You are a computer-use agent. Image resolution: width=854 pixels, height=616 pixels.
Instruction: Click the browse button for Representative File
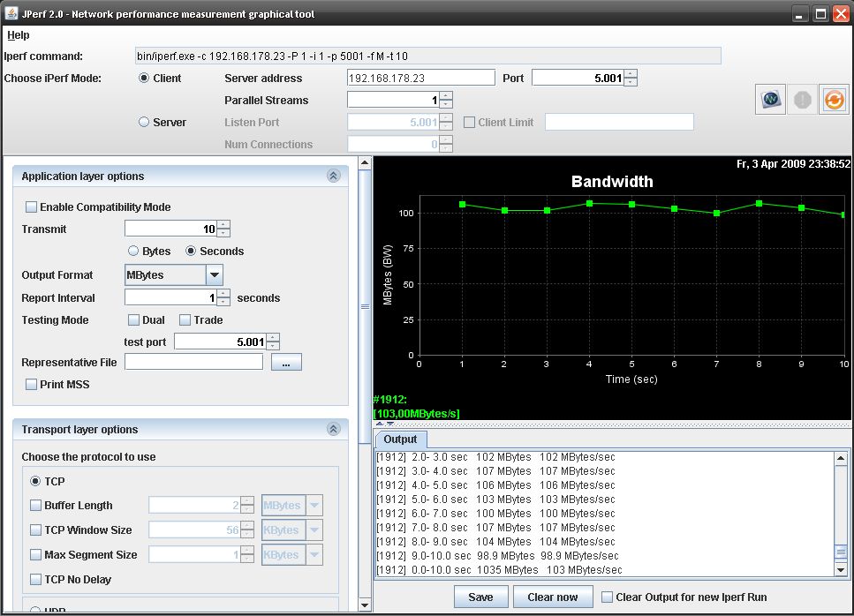(286, 362)
